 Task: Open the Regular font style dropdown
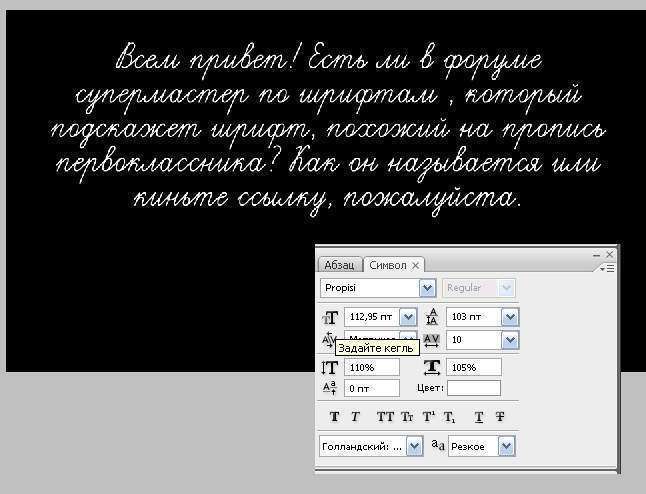(506, 288)
